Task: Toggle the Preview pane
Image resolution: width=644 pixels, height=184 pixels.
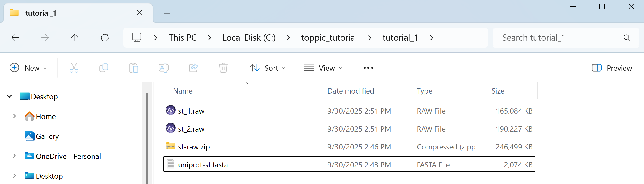Action: click(x=612, y=68)
